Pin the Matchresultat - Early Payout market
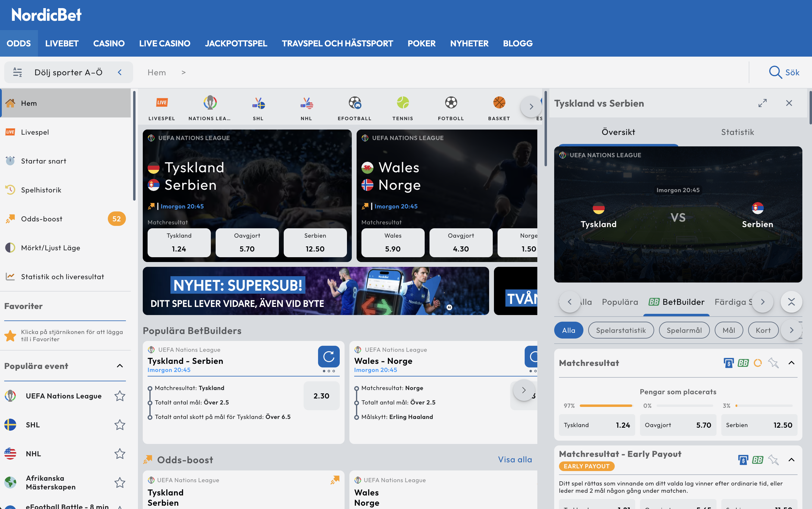Screen dimensions: 812x509 [x=773, y=460]
